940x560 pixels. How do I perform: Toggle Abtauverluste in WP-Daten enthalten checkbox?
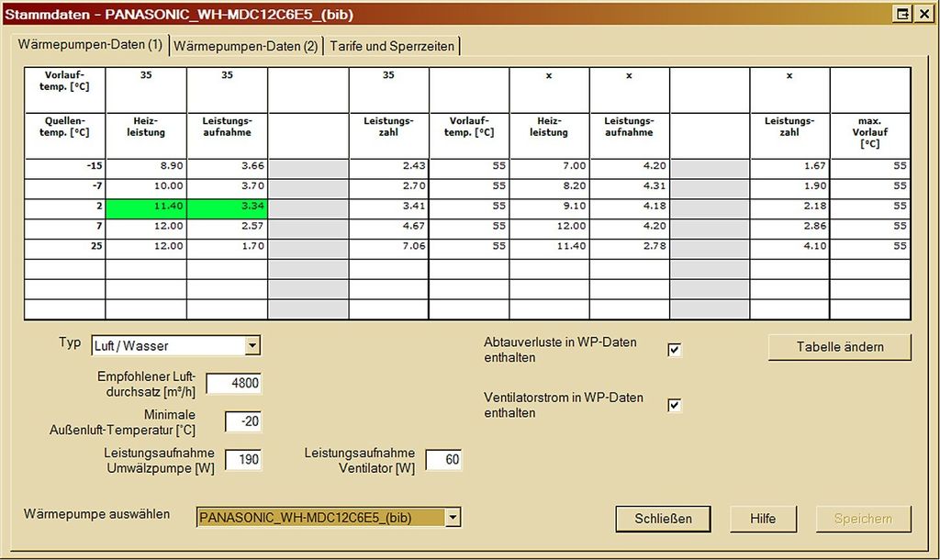[x=675, y=350]
